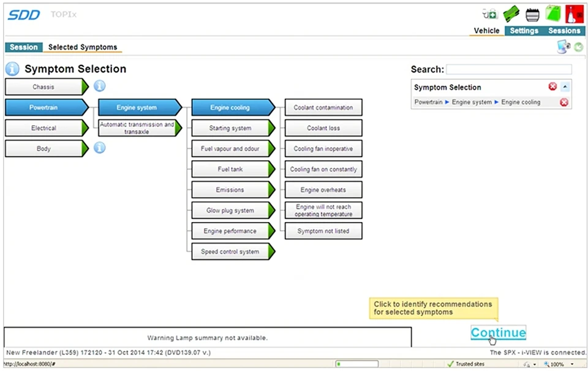Viewport: 588px width, 371px height.
Task: Click Engine cooling in the breadcrumb path
Action: pyautogui.click(x=521, y=102)
